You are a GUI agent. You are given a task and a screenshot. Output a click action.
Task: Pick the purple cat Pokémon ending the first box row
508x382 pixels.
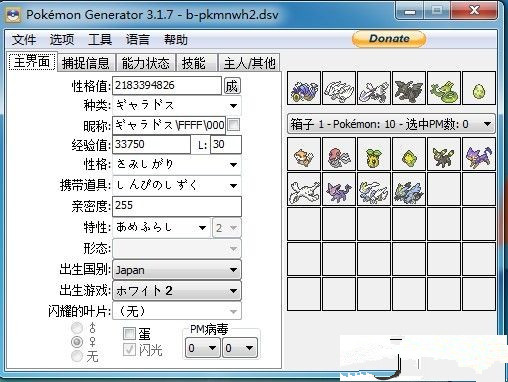pos(479,154)
